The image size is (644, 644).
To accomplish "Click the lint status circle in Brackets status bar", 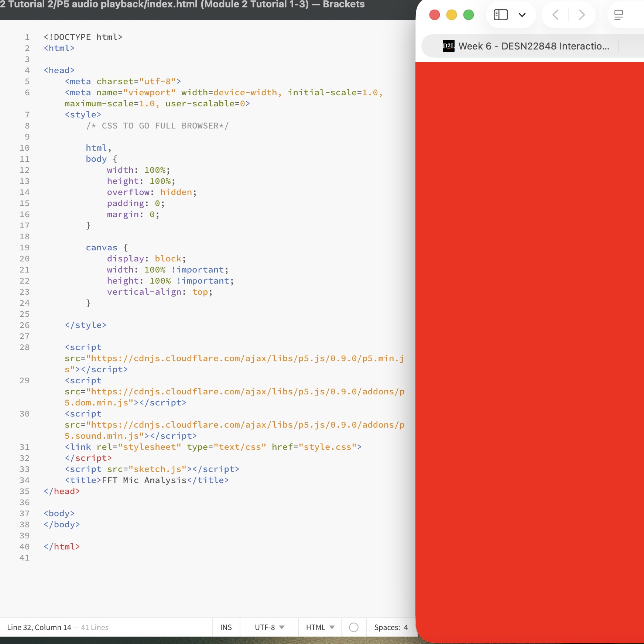I will point(354,627).
